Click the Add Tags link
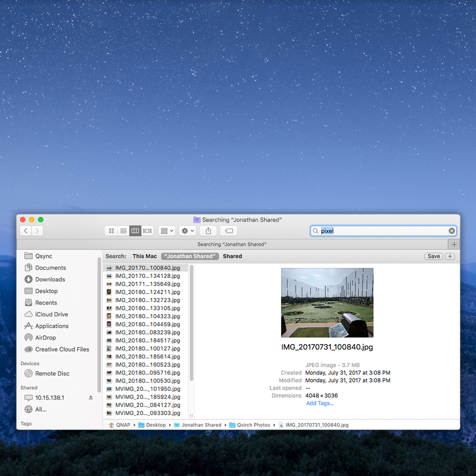The height and width of the screenshot is (476, 476). click(320, 403)
